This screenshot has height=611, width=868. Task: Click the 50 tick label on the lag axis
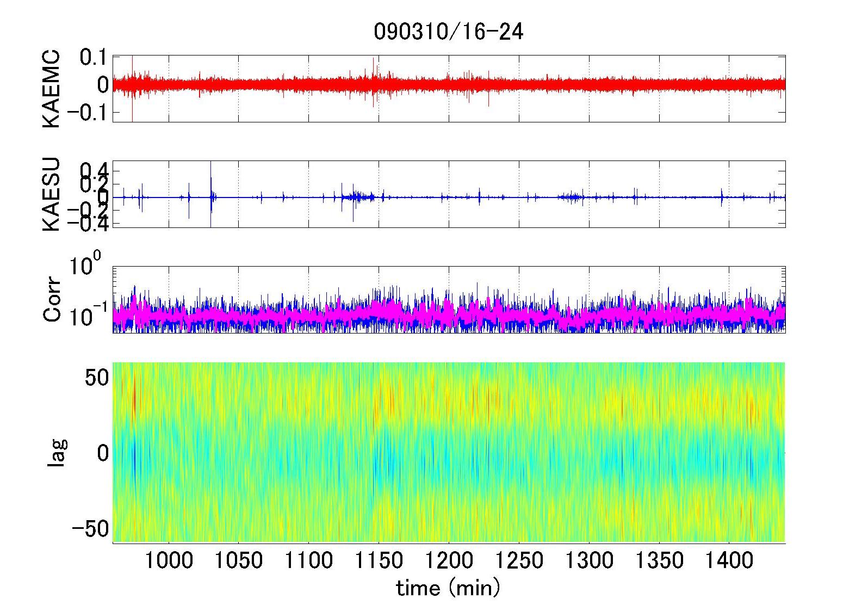click(x=97, y=377)
